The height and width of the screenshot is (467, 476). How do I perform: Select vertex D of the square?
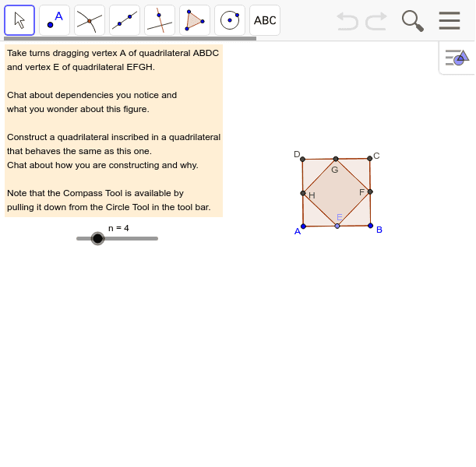[x=302, y=159]
